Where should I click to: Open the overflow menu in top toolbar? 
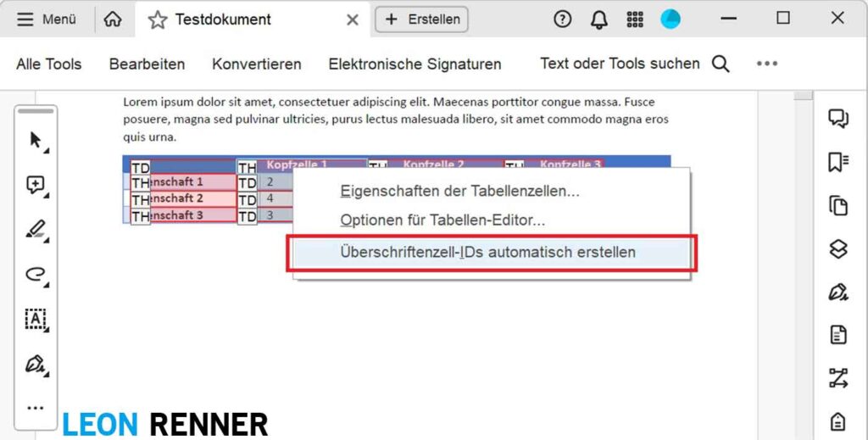click(767, 64)
